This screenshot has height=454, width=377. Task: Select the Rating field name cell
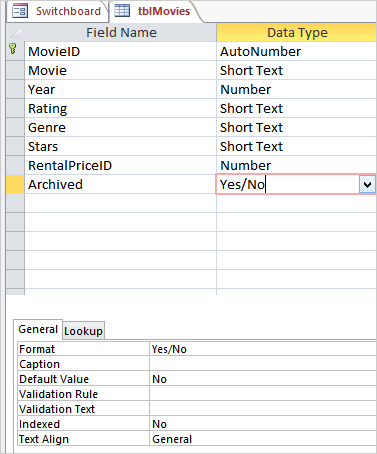pos(121,108)
